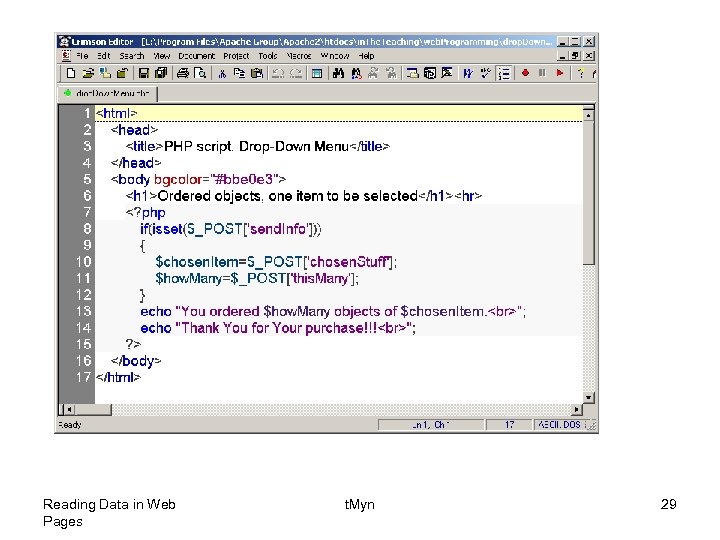This screenshot has height=540, width=720.
Task: Click the vertical scrollbar up arrow
Action: (x=588, y=114)
